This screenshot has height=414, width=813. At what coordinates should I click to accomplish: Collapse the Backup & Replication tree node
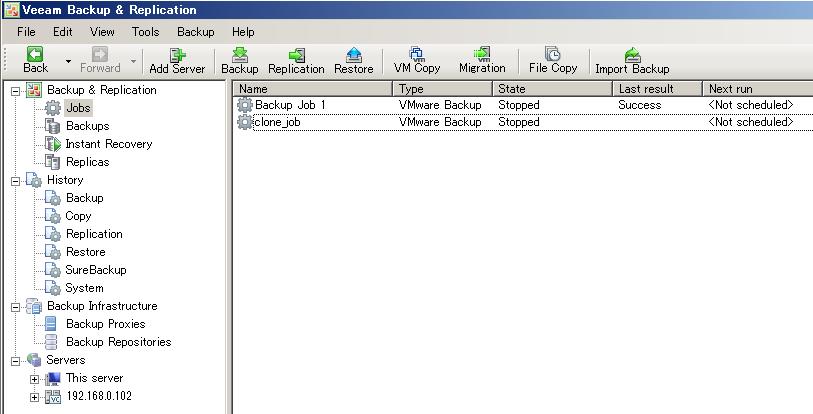[x=16, y=91]
